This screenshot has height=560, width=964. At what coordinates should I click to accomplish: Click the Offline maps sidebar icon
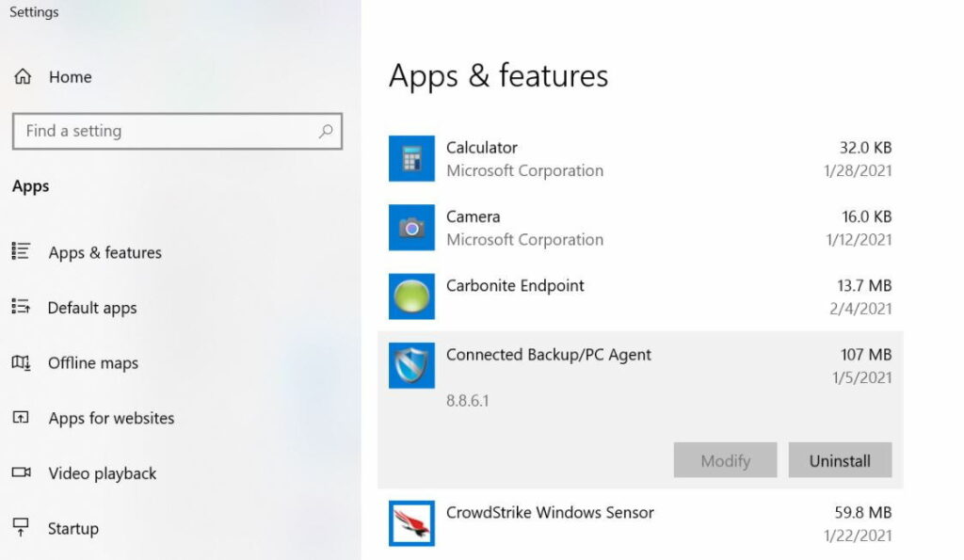click(20, 363)
